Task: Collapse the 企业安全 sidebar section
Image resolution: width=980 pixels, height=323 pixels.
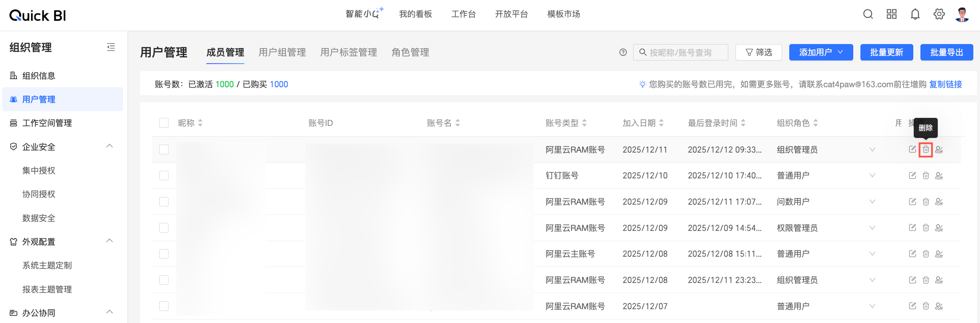Action: [x=109, y=146]
